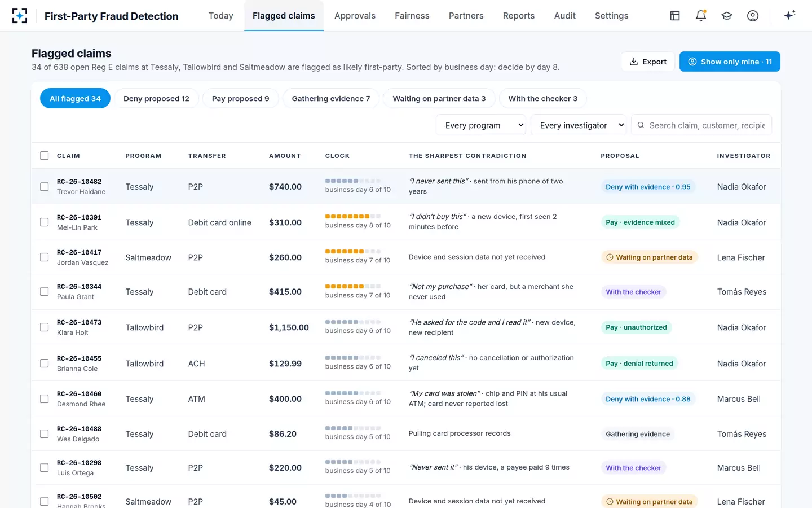Screen dimensions: 812x508
Task: Open claim ID RC-26-10460
Action: coord(80,394)
